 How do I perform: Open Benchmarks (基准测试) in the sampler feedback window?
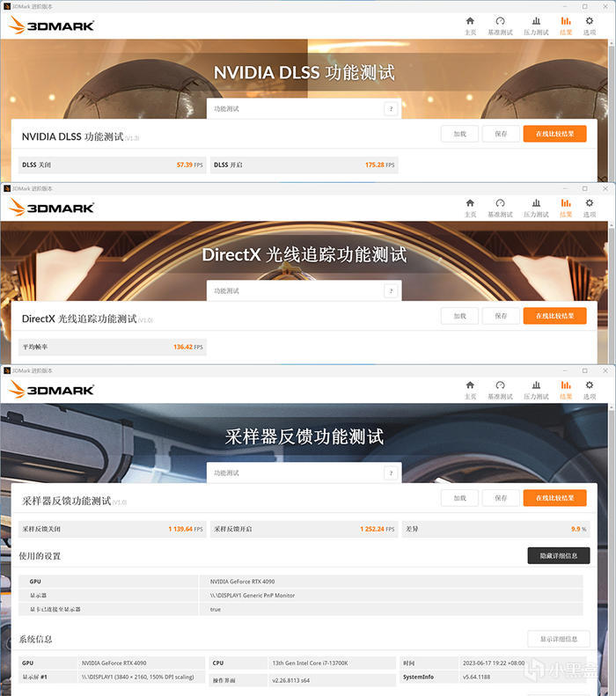point(500,390)
